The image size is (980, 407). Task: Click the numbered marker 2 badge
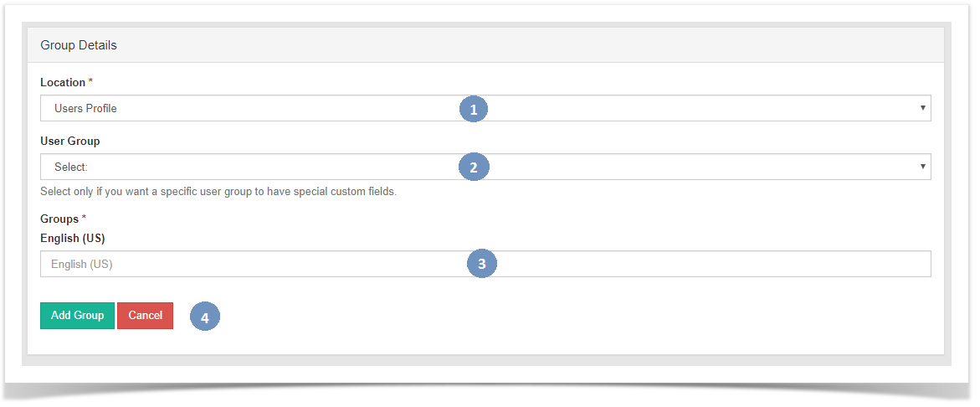[474, 167]
